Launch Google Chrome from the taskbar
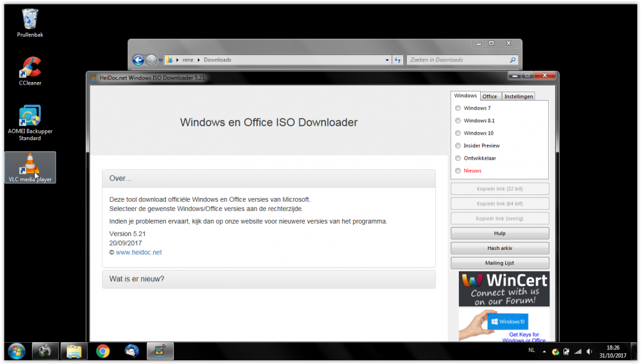The image size is (641, 364). (103, 351)
